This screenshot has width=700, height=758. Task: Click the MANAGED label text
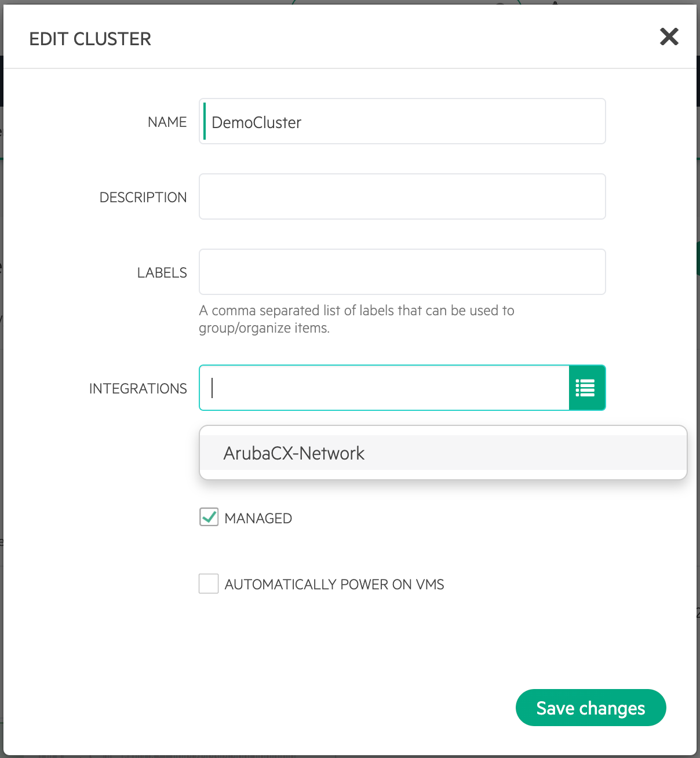(x=258, y=518)
